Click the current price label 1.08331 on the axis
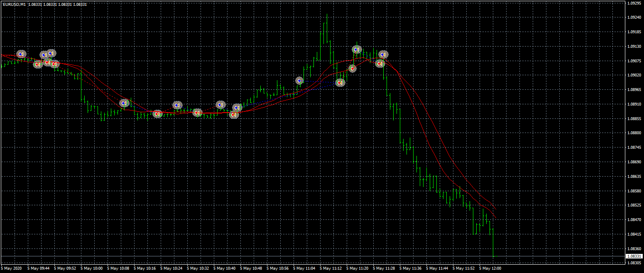The image size is (644, 273). 634,256
